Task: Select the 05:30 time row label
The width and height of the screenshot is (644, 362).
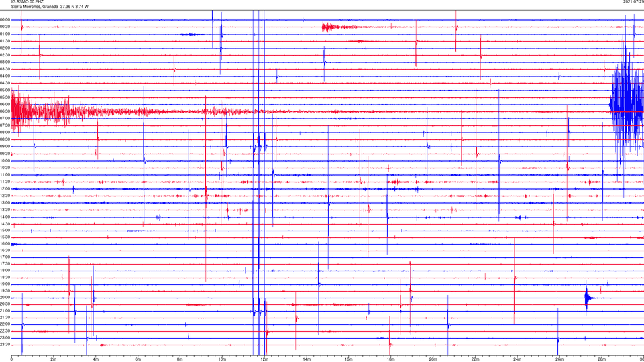Action: [5, 97]
